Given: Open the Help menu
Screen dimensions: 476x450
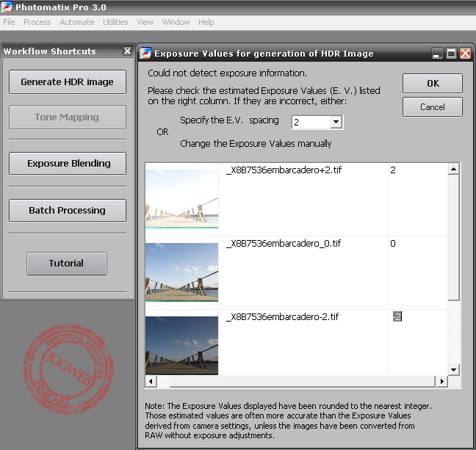Looking at the screenshot, I should pyautogui.click(x=206, y=22).
